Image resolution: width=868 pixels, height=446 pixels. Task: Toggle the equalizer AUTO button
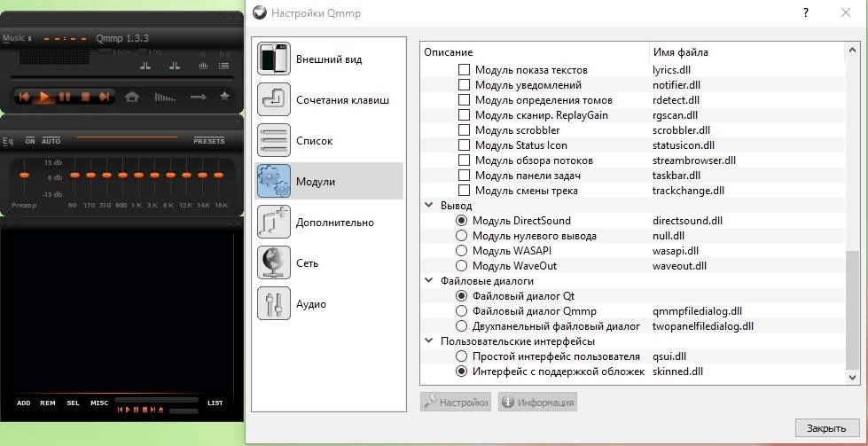51,141
